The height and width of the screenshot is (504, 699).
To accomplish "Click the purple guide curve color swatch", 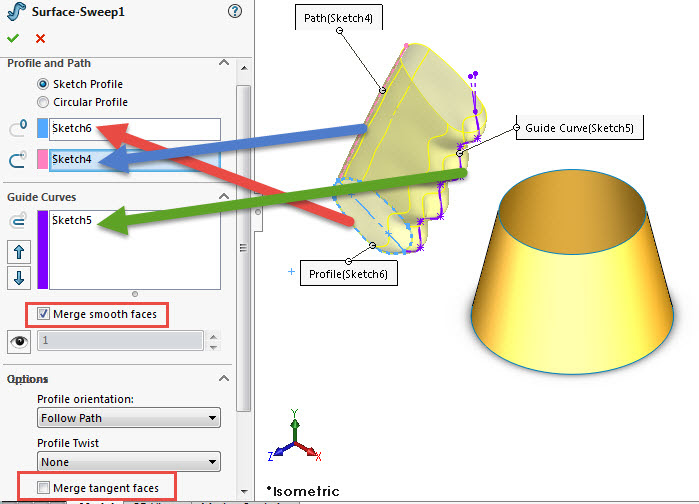I will coord(42,250).
